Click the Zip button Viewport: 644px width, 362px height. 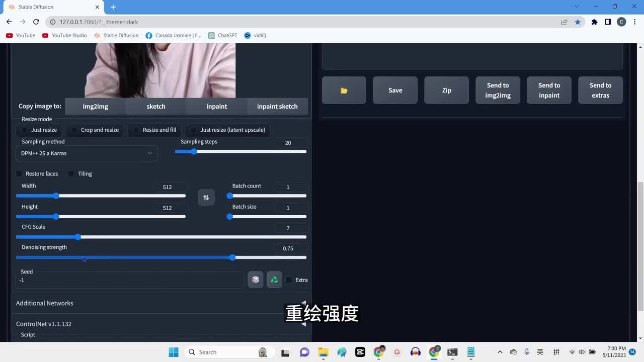click(x=446, y=90)
